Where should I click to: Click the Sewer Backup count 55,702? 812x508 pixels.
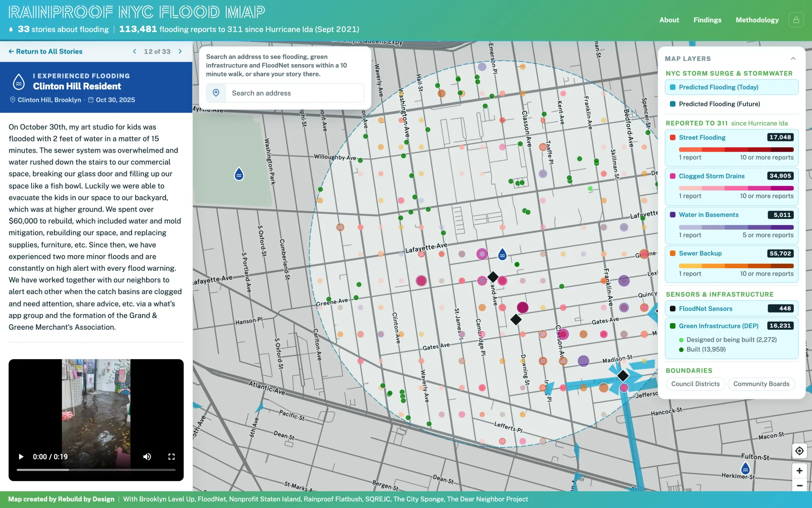point(780,254)
